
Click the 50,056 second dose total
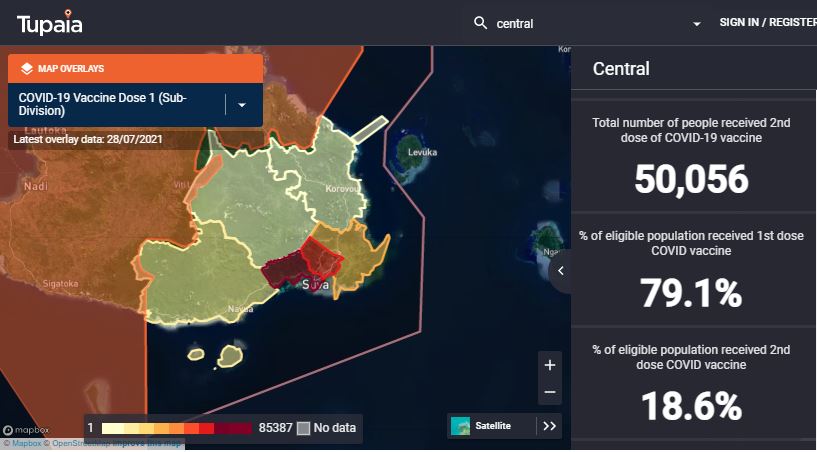pos(691,179)
